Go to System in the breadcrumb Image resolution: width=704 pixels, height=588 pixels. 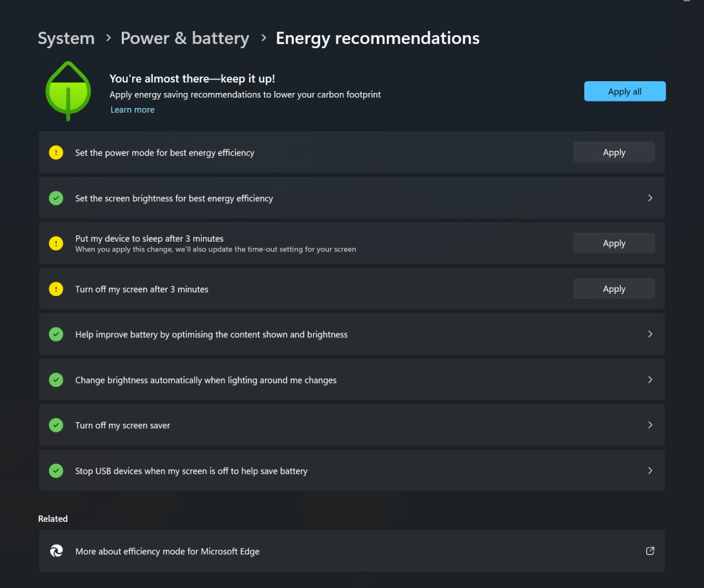click(x=66, y=39)
